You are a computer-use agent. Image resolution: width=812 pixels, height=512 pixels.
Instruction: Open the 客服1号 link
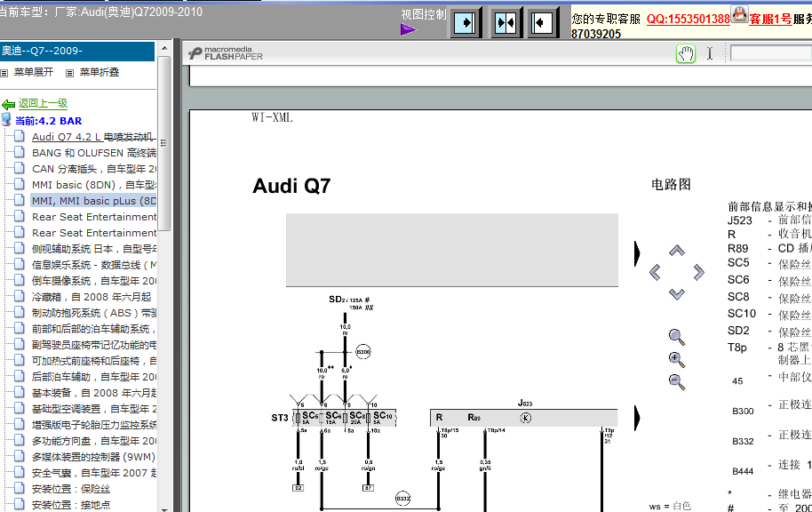coord(770,20)
